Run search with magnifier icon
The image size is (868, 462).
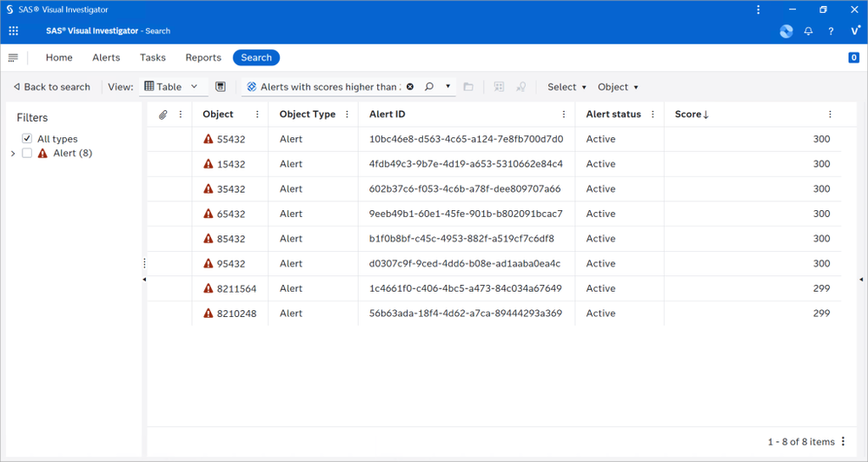point(429,87)
